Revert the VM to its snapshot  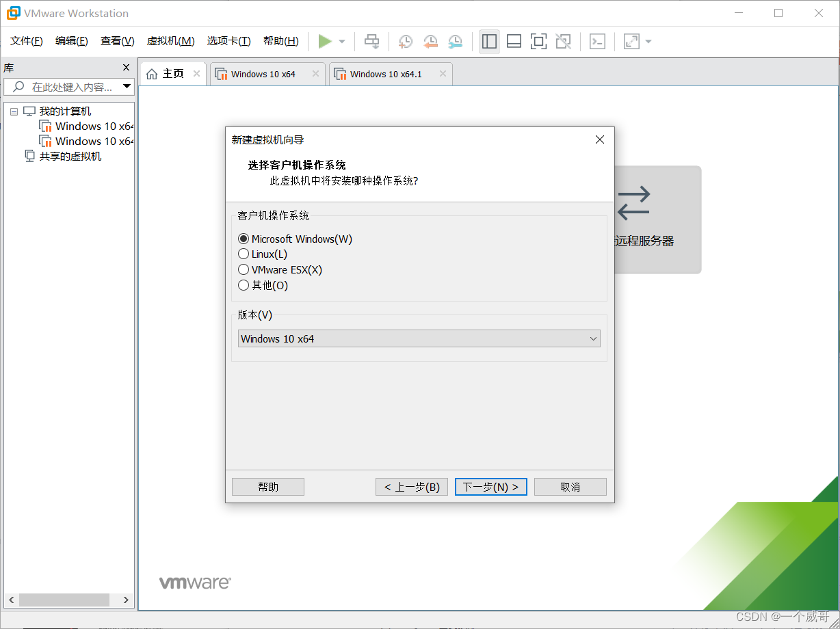point(430,42)
